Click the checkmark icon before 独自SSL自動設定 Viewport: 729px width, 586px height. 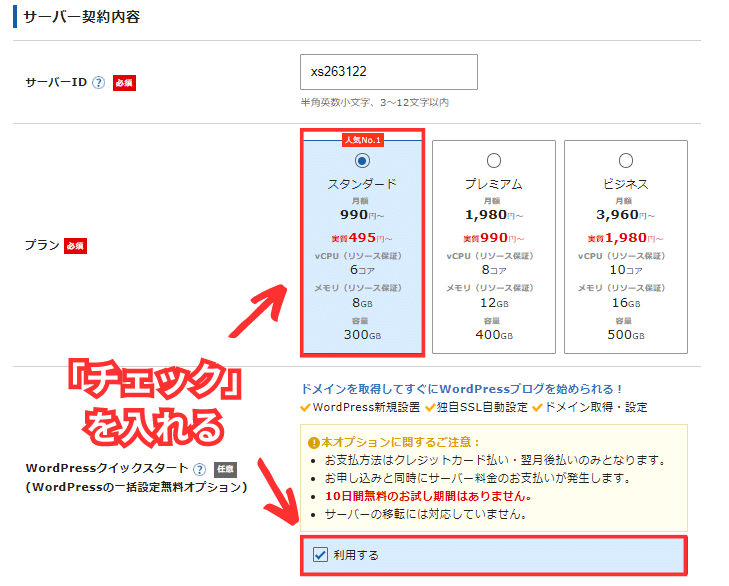pos(430,407)
